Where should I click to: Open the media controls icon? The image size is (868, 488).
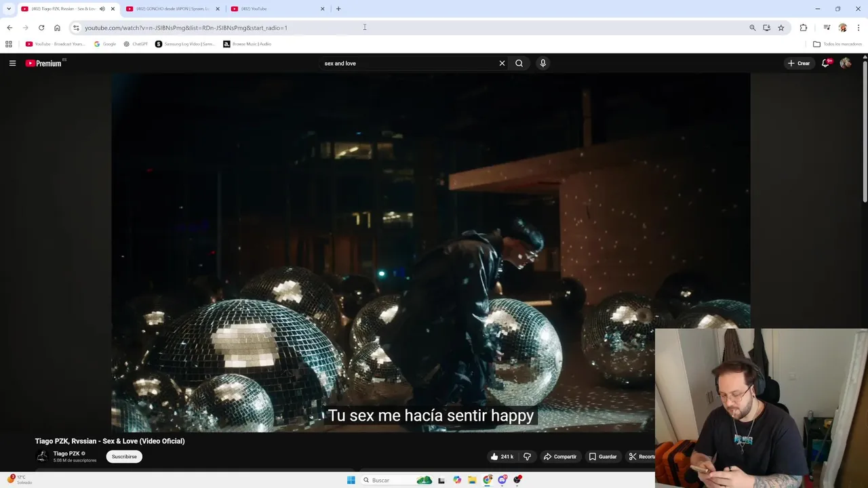pyautogui.click(x=827, y=28)
